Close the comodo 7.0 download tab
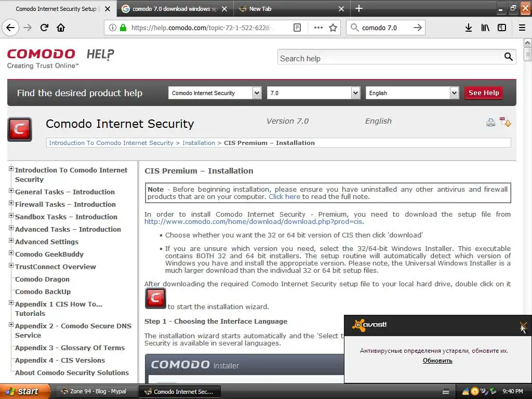The width and height of the screenshot is (532, 399). click(x=224, y=9)
